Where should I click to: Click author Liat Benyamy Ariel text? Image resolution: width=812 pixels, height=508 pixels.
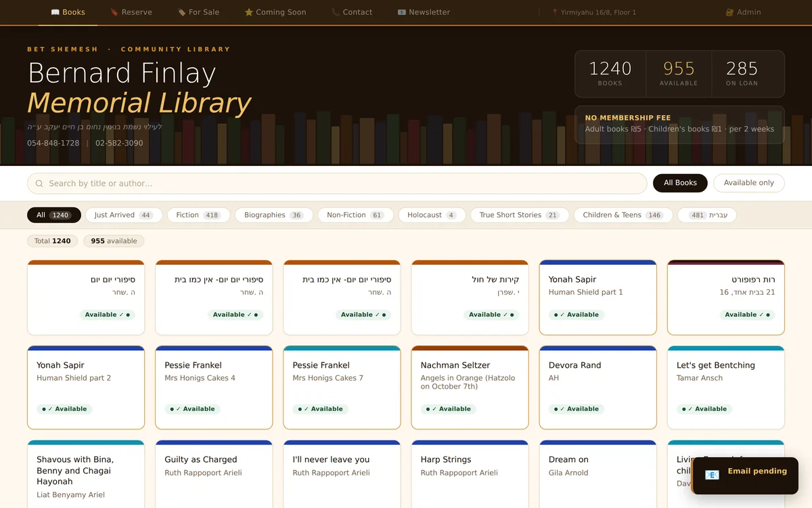tap(70, 495)
